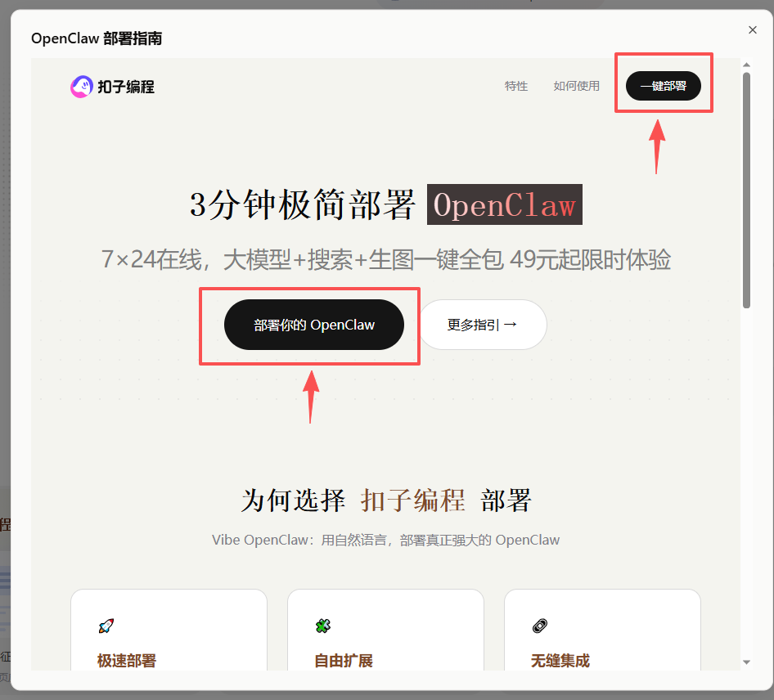The image size is (774, 700).
Task: Click the 3分钟极简部署 headline text
Action: point(302,204)
